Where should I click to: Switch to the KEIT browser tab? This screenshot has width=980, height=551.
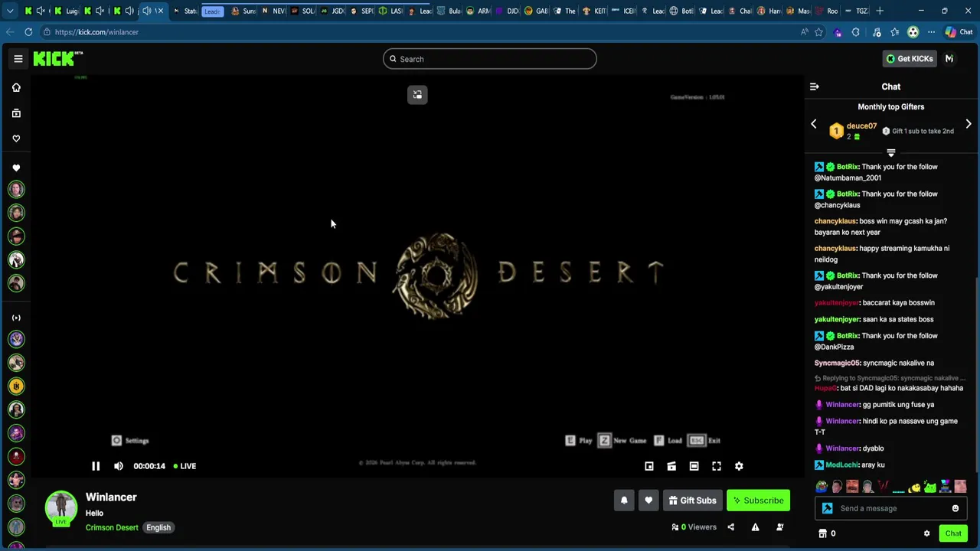click(595, 11)
